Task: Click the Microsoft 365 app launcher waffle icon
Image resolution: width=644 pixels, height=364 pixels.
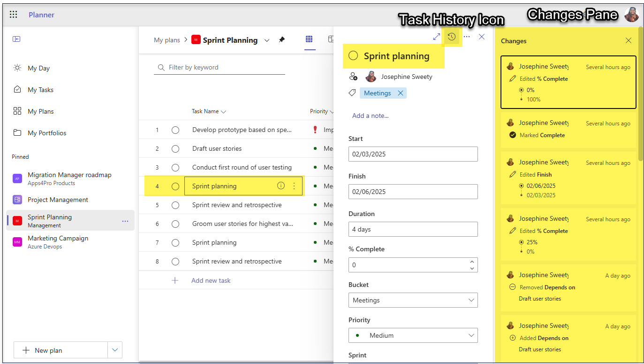Action: [13, 14]
